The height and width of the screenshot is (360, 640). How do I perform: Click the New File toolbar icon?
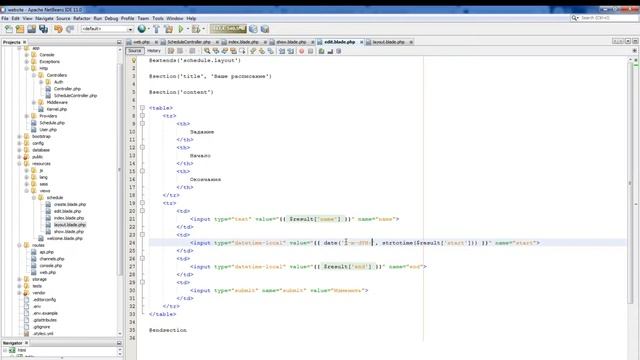pos(9,29)
